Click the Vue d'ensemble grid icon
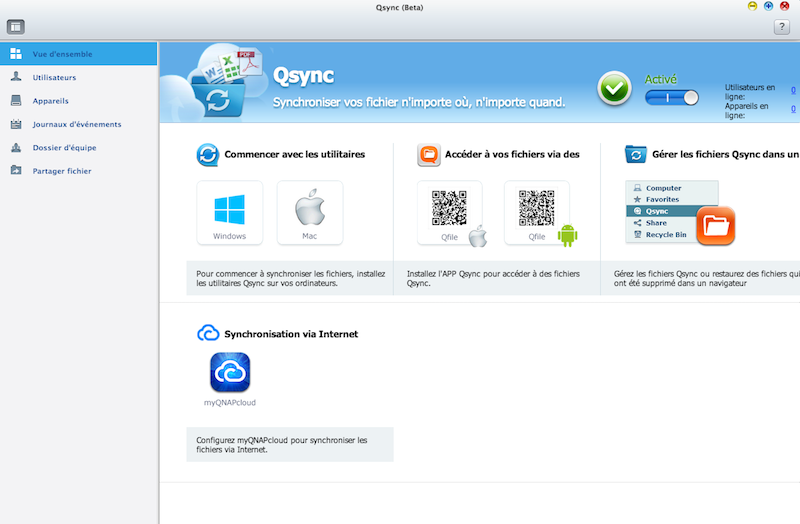This screenshot has height=524, width=800. pos(16,54)
